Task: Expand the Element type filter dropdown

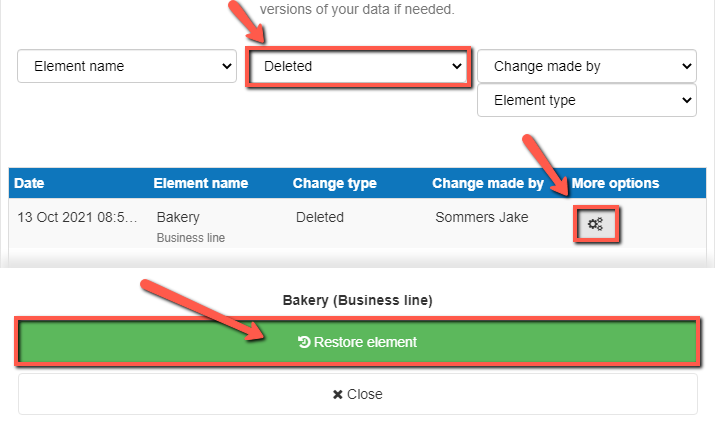Action: coord(586,100)
